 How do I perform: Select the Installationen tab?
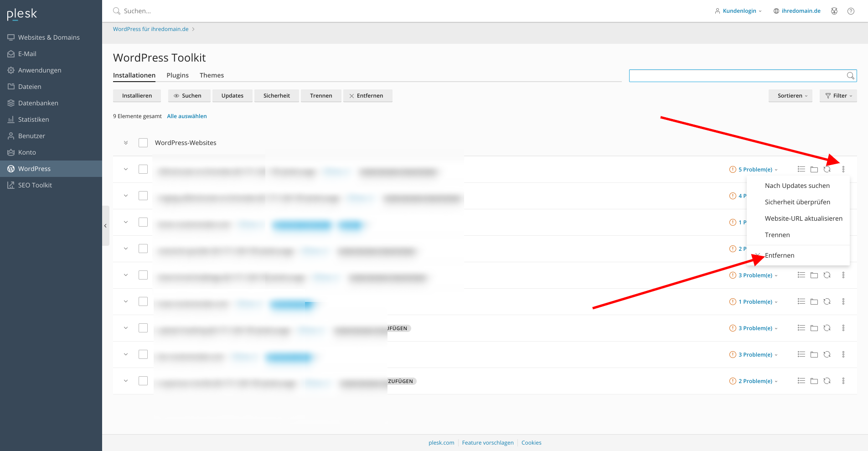tap(134, 75)
